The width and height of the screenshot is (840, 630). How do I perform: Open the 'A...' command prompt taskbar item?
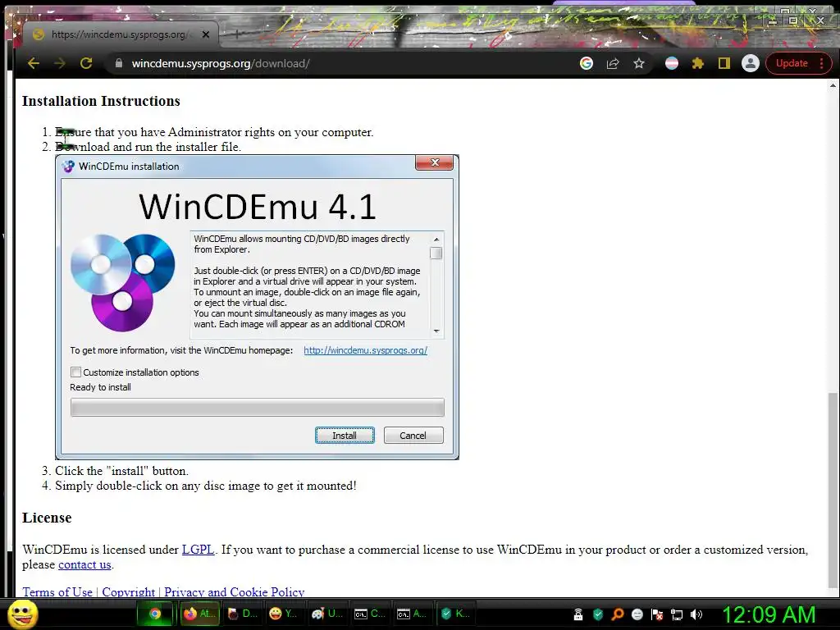click(x=413, y=614)
